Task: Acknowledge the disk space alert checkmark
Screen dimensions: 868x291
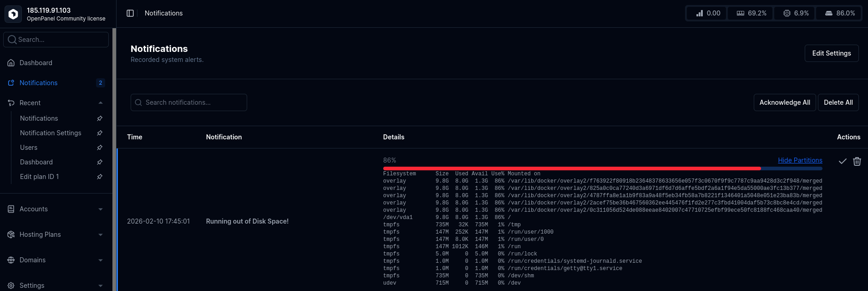Action: [x=843, y=161]
